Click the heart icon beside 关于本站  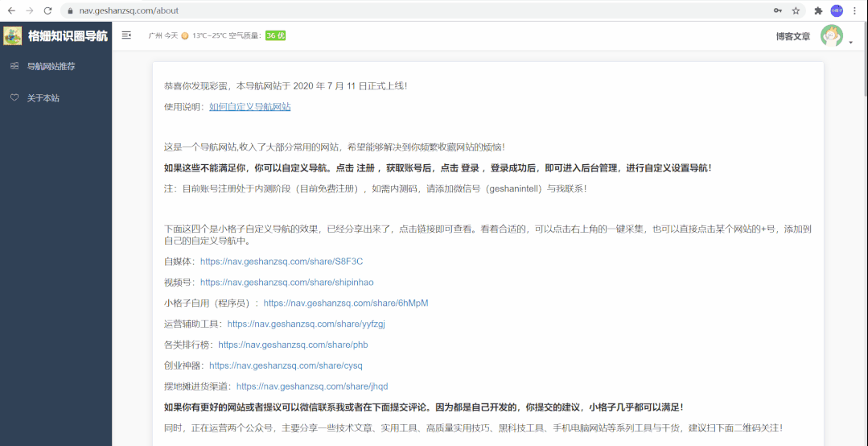tap(14, 97)
